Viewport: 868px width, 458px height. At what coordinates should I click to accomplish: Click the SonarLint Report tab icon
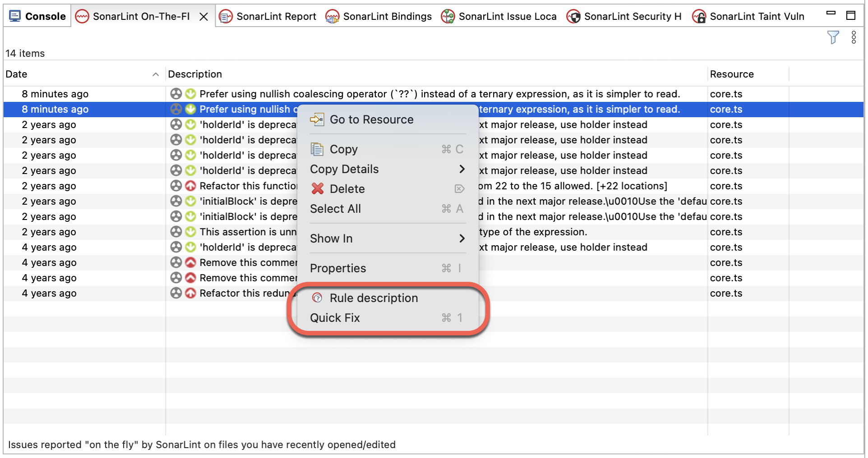pyautogui.click(x=226, y=17)
